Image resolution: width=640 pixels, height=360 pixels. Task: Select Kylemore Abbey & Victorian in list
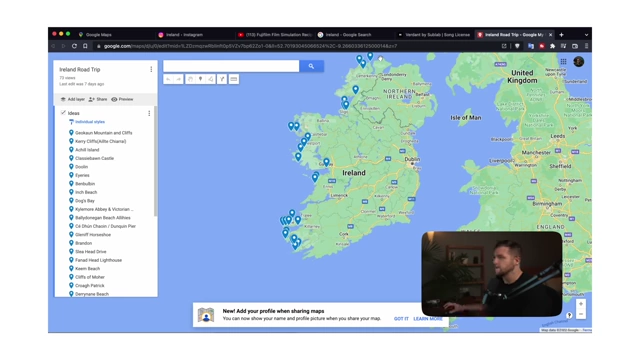pyautogui.click(x=104, y=209)
